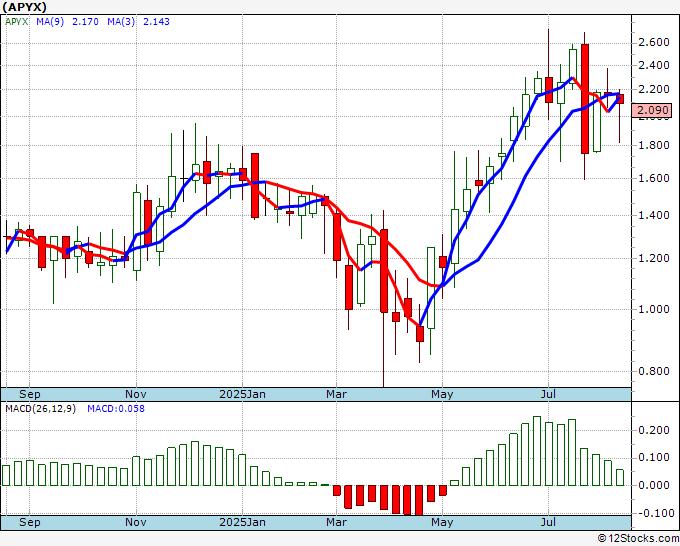Click the 2.600 price axis label

pyautogui.click(x=654, y=43)
